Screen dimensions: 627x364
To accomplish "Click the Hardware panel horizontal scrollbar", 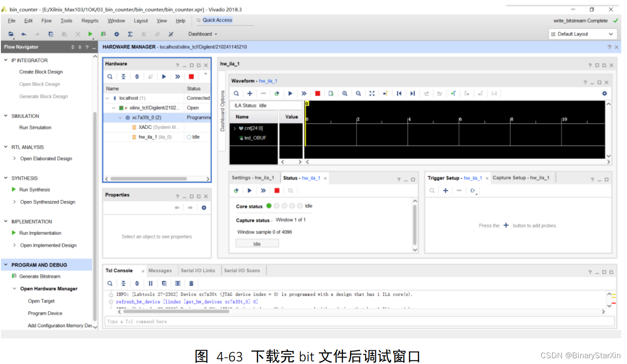I will 149,179.
